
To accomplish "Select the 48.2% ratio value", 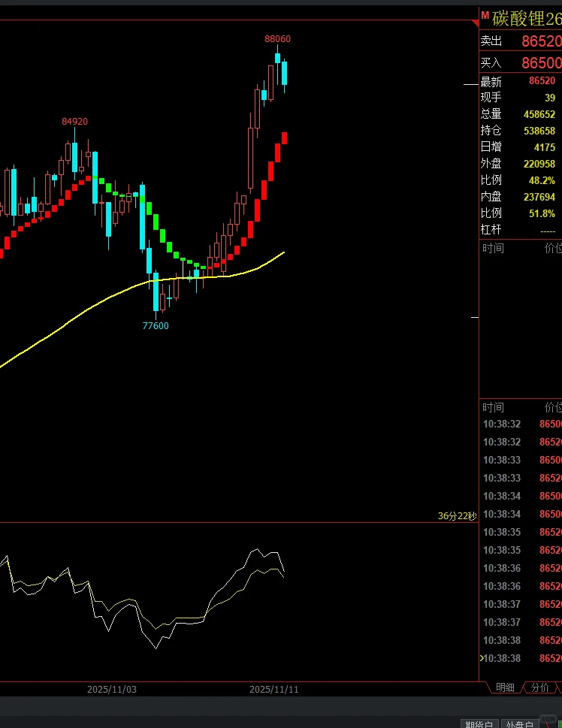I will pos(542,180).
